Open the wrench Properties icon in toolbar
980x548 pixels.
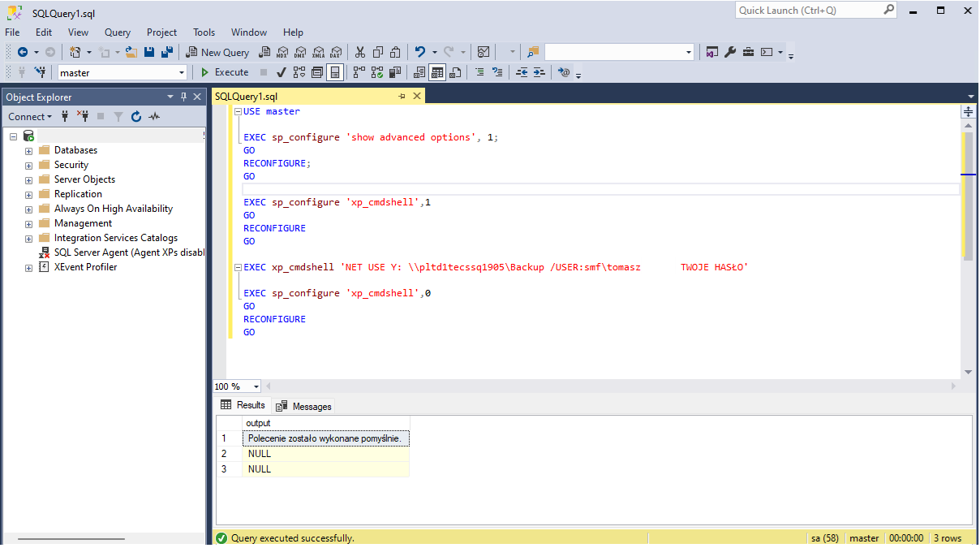tap(729, 52)
